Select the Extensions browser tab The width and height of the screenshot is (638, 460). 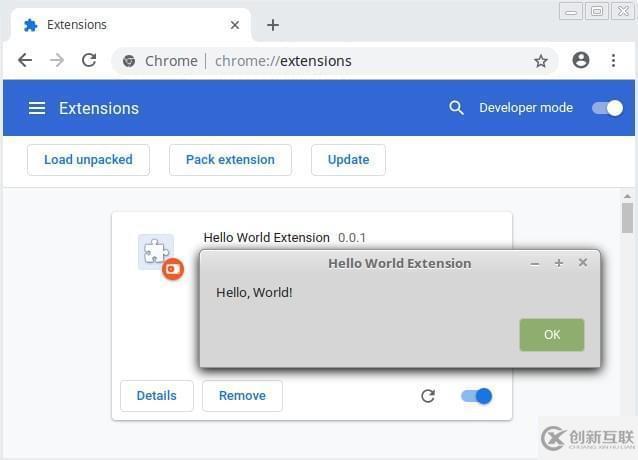[130, 25]
